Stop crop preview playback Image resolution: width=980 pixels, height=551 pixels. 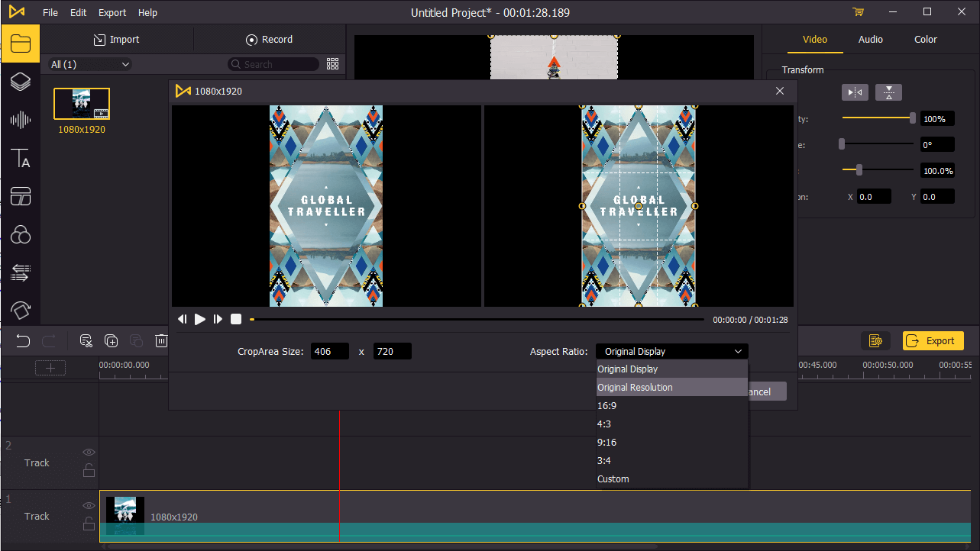(236, 319)
